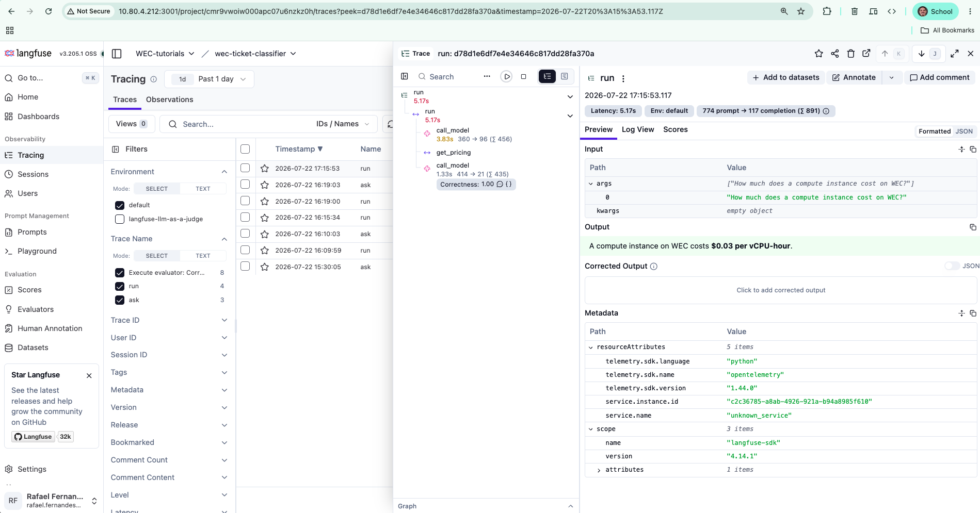This screenshot has height=513, width=980.
Task: Open run observation three-dot menu
Action: point(623,78)
